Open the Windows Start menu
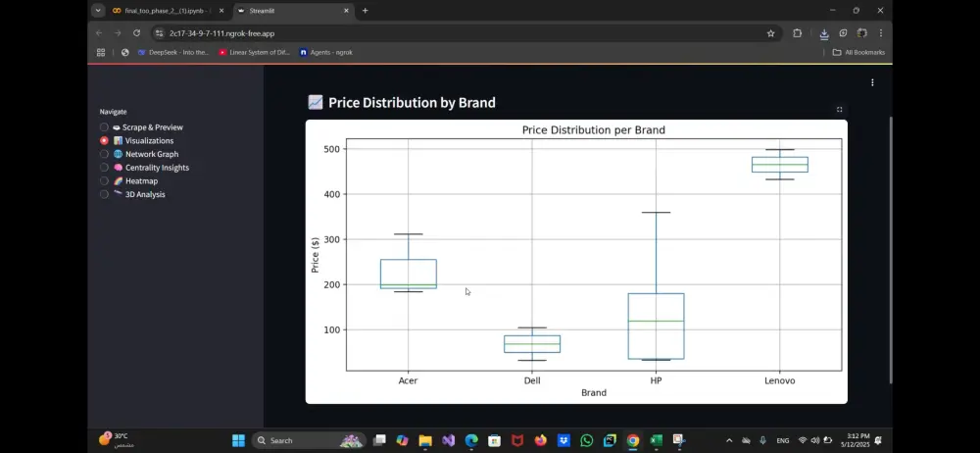980x453 pixels. pyautogui.click(x=238, y=440)
